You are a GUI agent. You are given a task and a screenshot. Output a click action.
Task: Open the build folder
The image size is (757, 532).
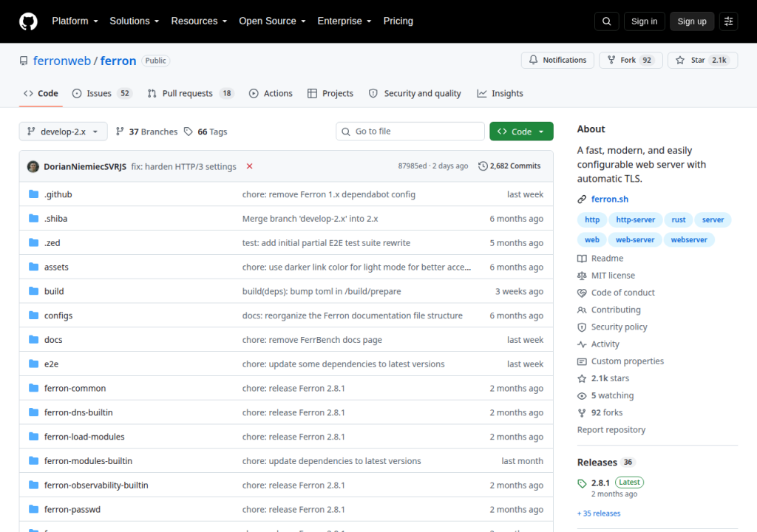54,291
